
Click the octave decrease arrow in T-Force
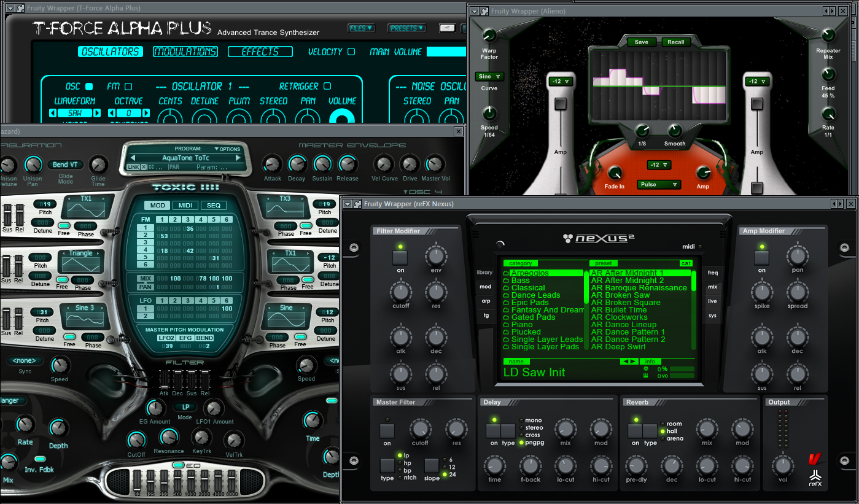[x=112, y=113]
